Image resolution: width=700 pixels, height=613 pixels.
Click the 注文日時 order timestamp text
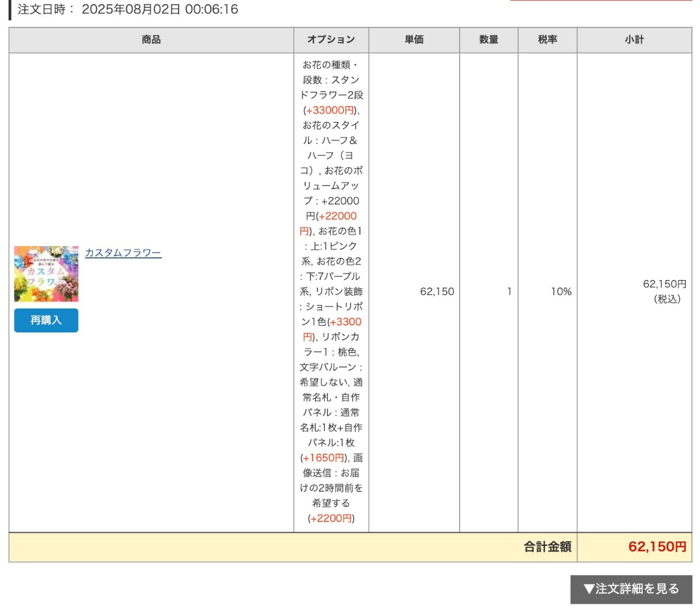point(128,9)
